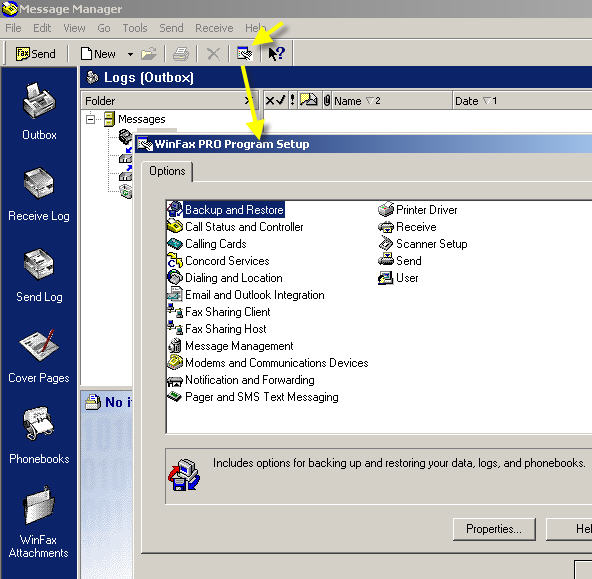Collapse the Messages tree node
The height and width of the screenshot is (579, 592).
click(x=90, y=119)
